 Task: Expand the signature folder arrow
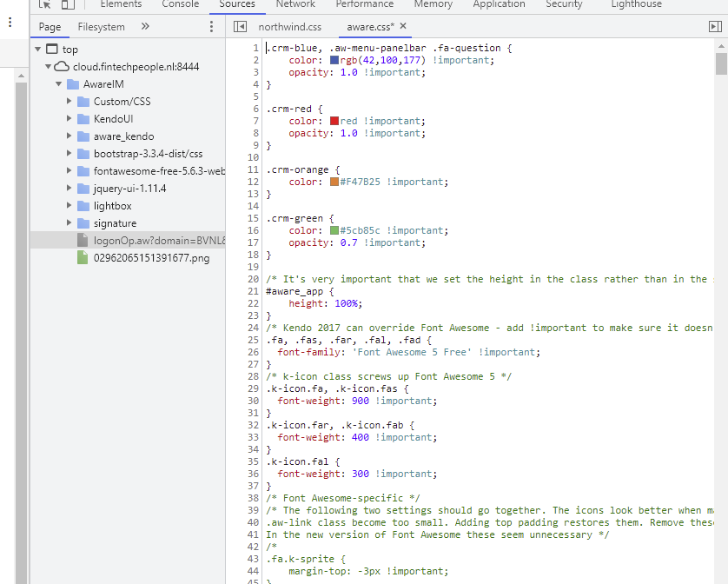(69, 223)
